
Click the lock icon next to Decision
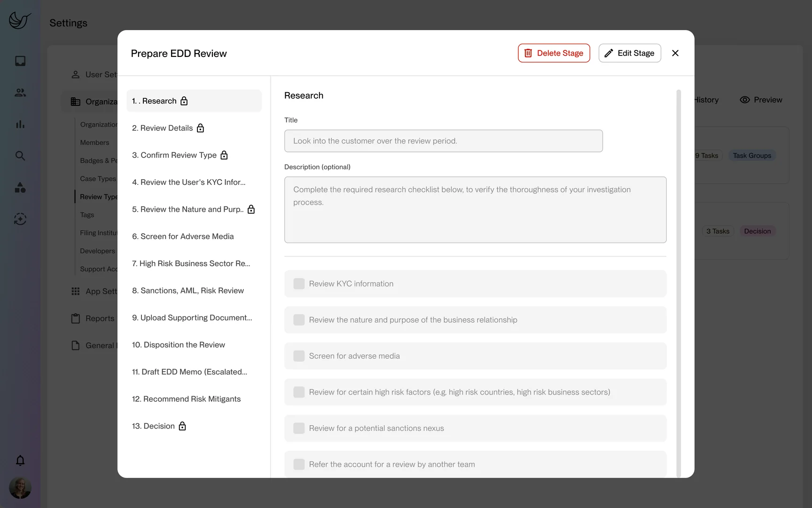click(182, 426)
